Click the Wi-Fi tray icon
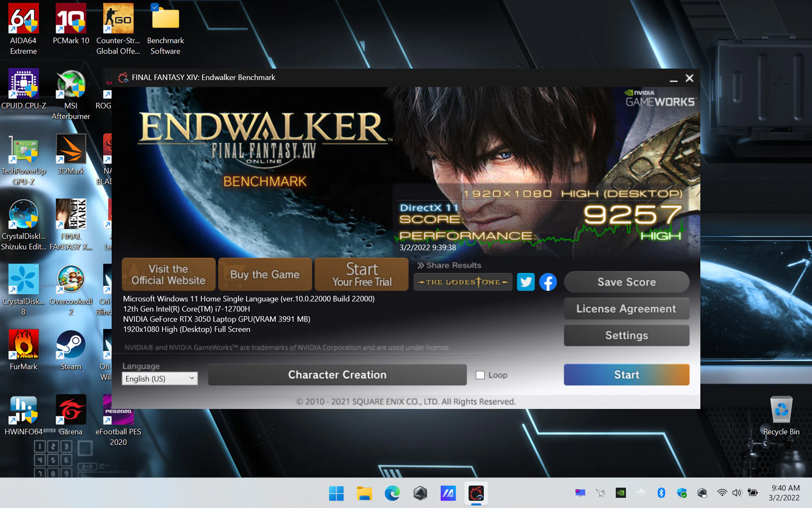Screen dimensions: 812x508 [x=722, y=493]
